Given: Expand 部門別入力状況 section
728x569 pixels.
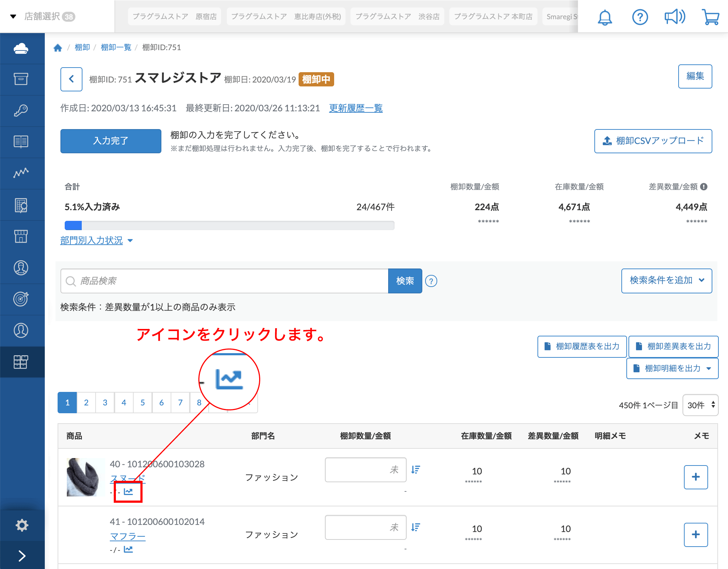Looking at the screenshot, I should (97, 240).
